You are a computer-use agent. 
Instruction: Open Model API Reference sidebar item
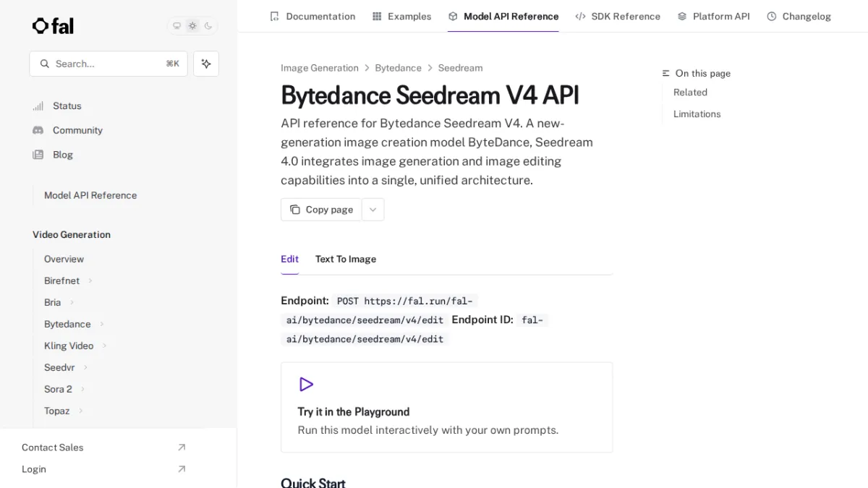(90, 195)
